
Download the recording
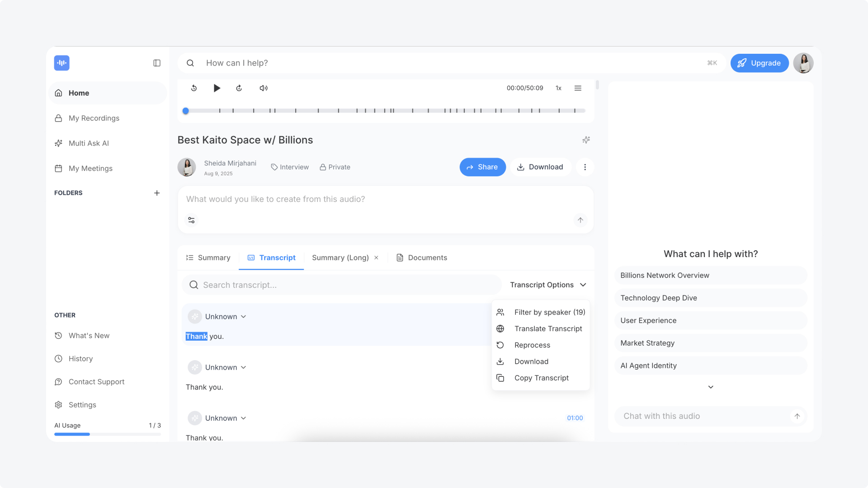(541, 167)
